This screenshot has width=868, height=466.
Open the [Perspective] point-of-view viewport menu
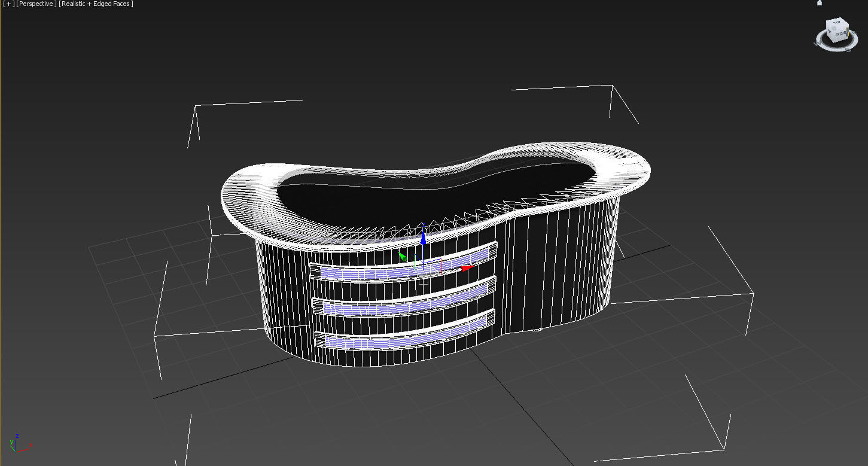(36, 4)
